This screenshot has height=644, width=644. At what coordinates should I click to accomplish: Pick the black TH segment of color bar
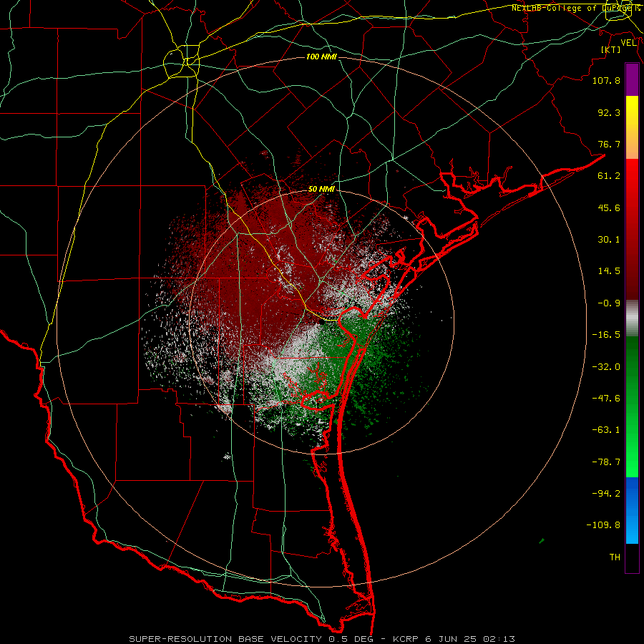pos(632,558)
